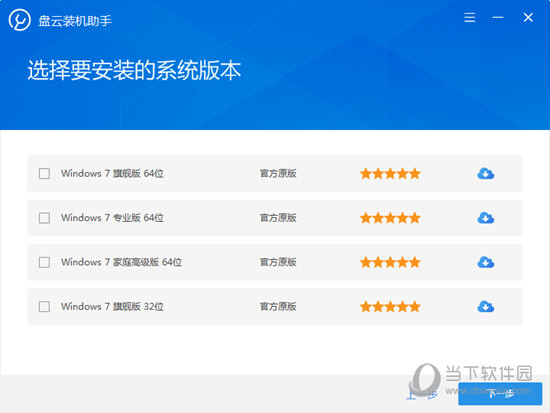Image resolution: width=550 pixels, height=413 pixels.
Task: Click the 选择要安装的系统版本 heading
Action: (x=134, y=70)
